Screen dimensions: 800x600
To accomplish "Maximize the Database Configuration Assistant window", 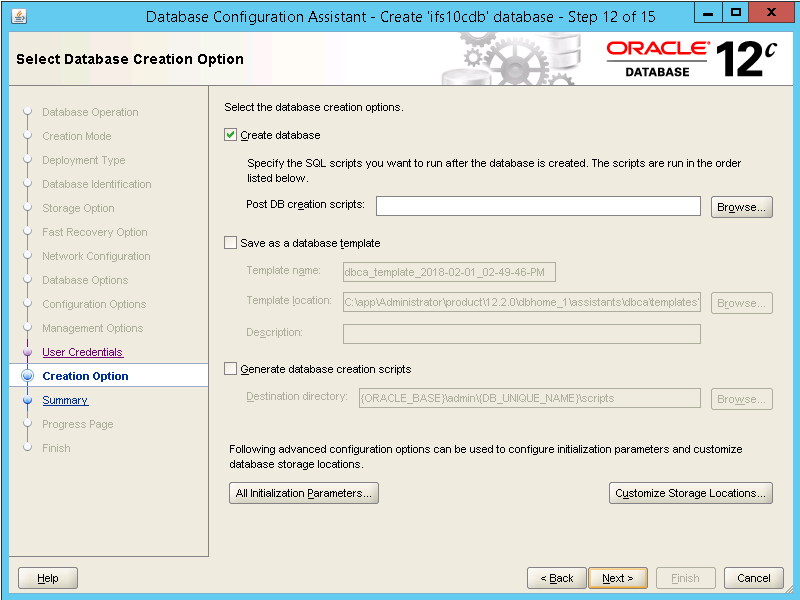I will point(736,15).
